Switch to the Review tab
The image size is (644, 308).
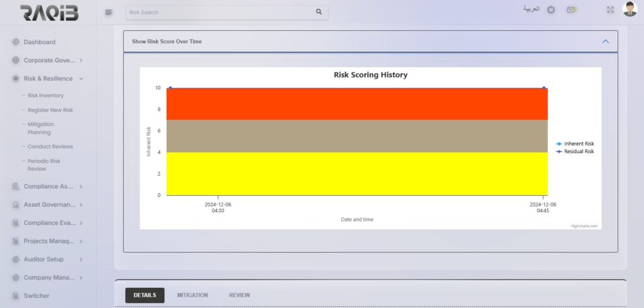(x=239, y=295)
